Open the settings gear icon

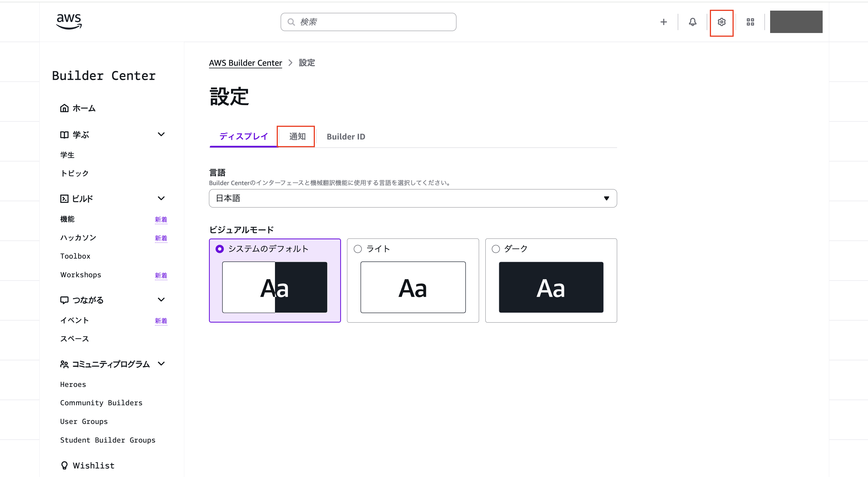[x=721, y=22]
